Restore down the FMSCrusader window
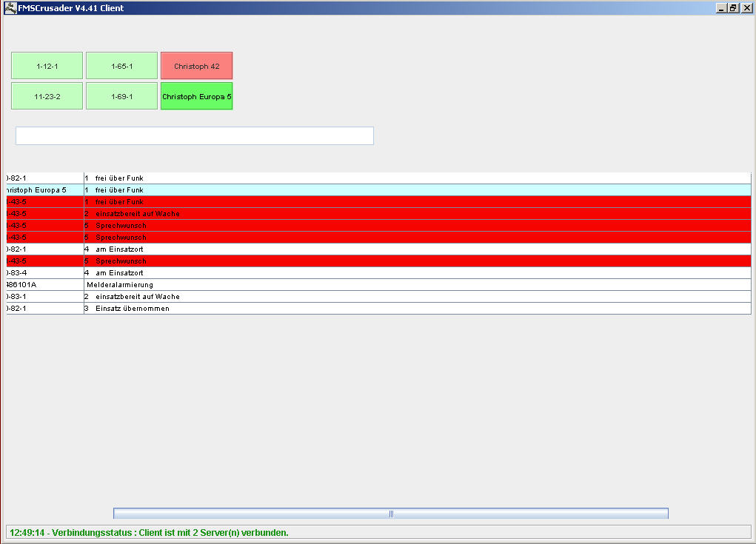Image resolution: width=756 pixels, height=544 pixels. (x=733, y=7)
